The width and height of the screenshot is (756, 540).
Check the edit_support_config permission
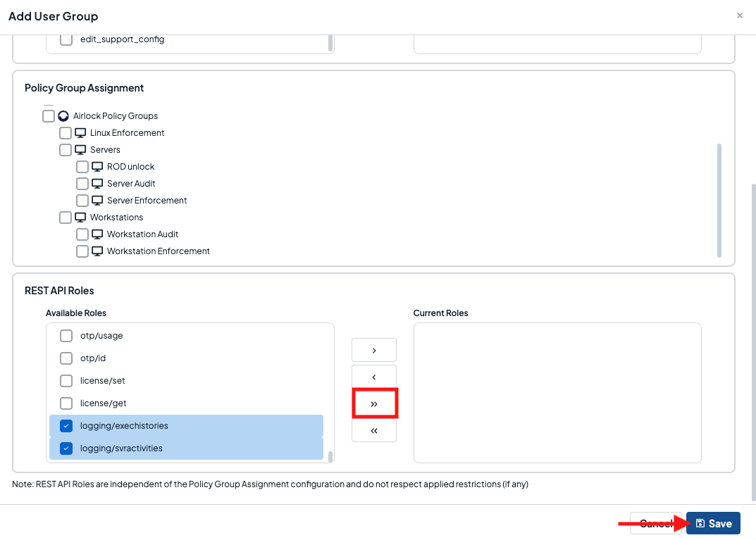[66, 40]
